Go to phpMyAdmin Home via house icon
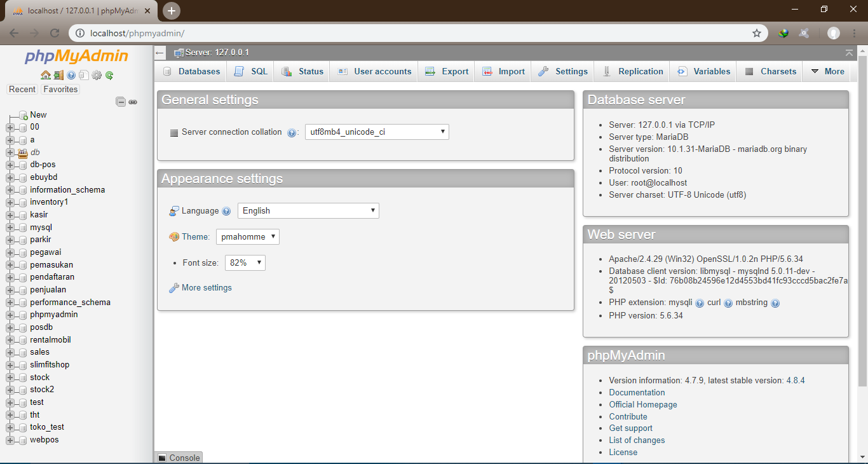Screen dimensions: 868x464 [x=46, y=75]
